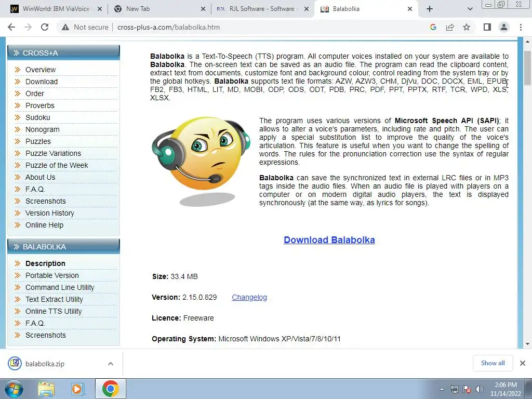
Task: Open Screenshots in Balabolka section
Action: 46,335
